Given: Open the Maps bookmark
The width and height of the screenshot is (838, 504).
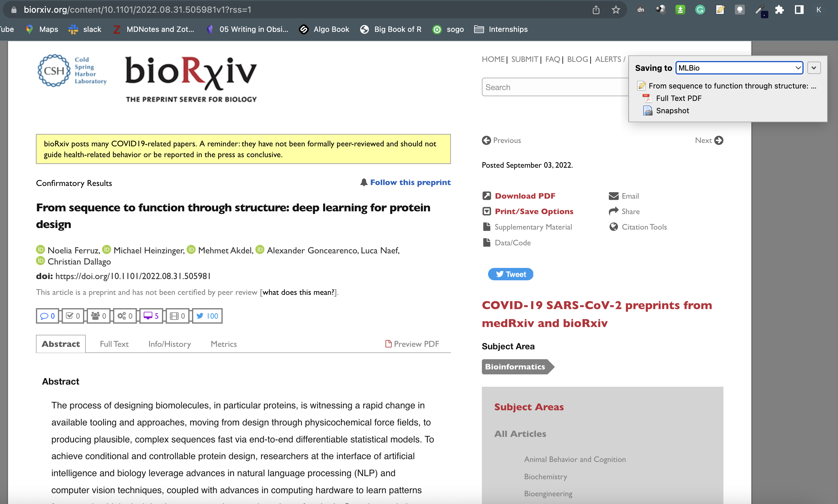Looking at the screenshot, I should (x=42, y=29).
